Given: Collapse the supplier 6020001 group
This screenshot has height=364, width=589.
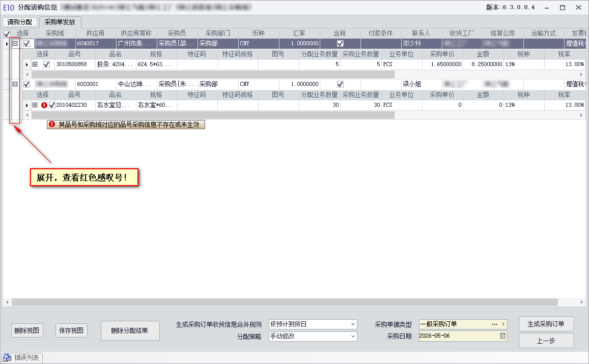Looking at the screenshot, I should click(x=15, y=84).
